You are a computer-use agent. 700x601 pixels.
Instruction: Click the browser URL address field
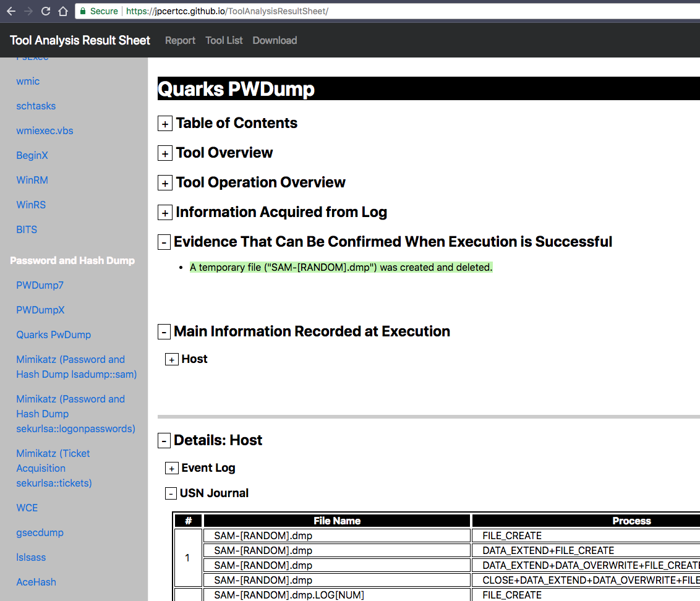(x=433, y=11)
